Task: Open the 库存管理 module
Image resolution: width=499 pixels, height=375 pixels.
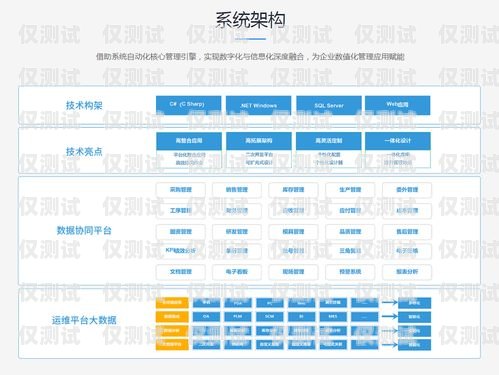Action: coord(293,190)
